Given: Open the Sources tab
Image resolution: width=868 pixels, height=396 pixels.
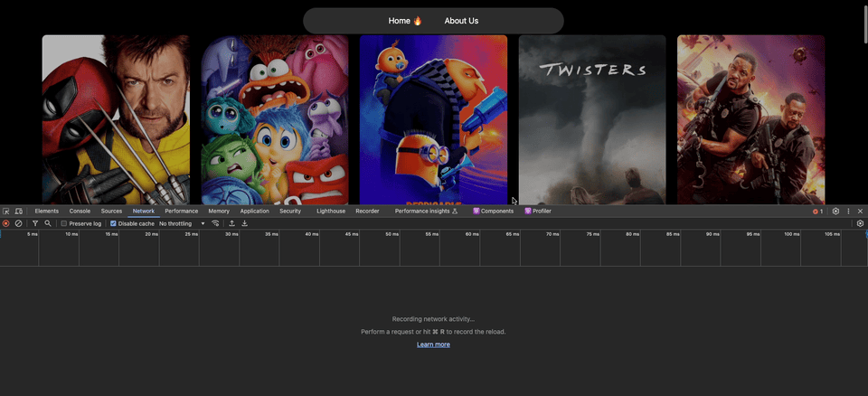Looking at the screenshot, I should [111, 211].
